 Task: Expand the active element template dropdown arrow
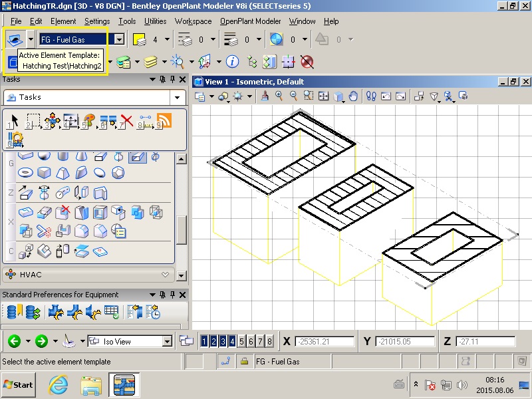31,39
